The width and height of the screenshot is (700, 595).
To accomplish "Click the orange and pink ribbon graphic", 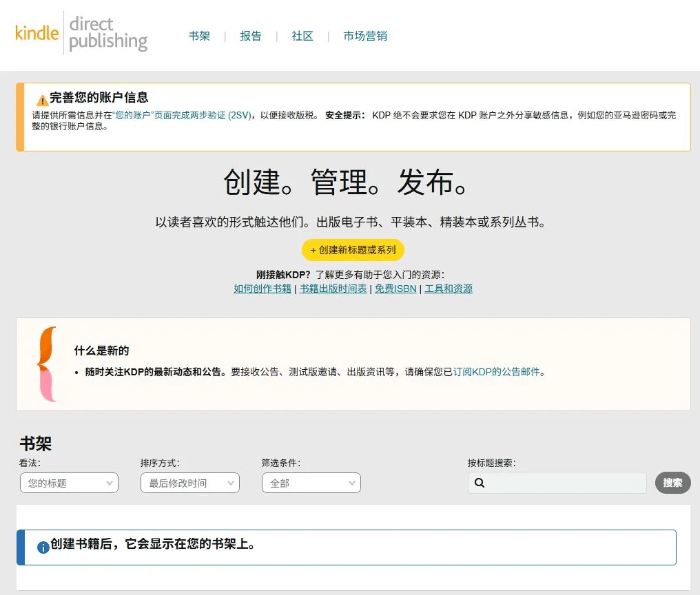I will coord(48,364).
